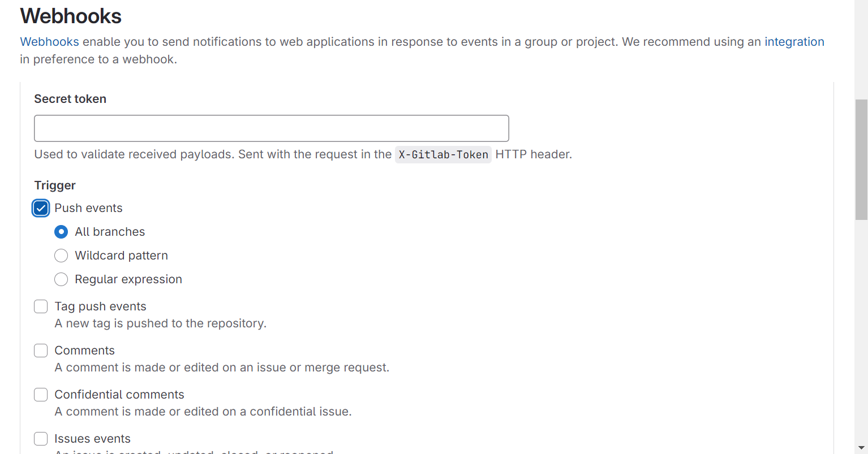868x454 pixels.
Task: Click the X-Gitlab-Token code snippet
Action: [444, 154]
